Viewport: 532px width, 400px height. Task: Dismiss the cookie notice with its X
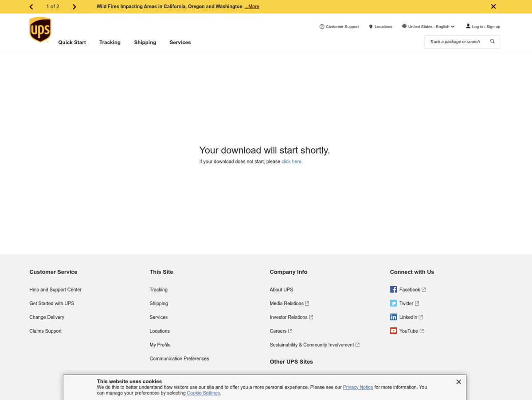[458, 381]
